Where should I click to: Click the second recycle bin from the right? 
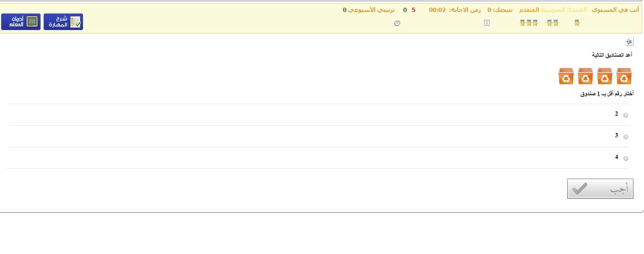pos(605,76)
